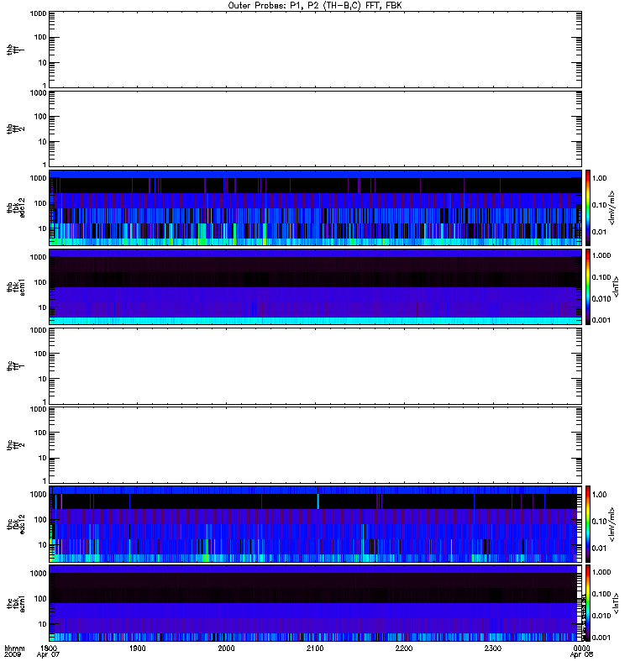
Task: Click the thb fbk scm1 spectrogram panel
Action: (x=315, y=286)
